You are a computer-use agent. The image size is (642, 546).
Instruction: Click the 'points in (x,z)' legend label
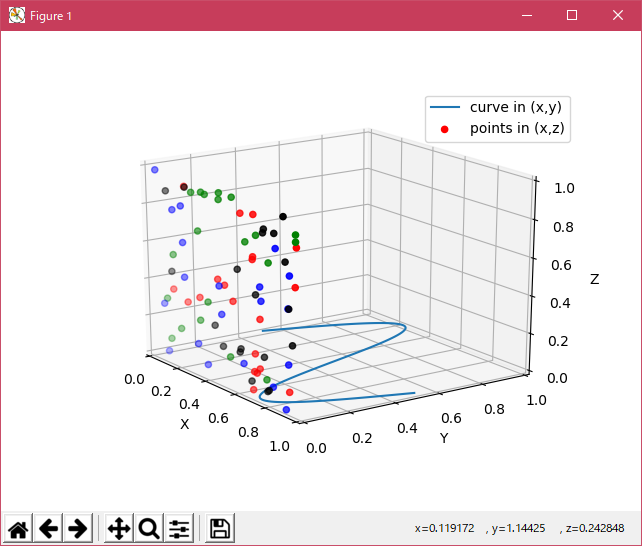pyautogui.click(x=517, y=129)
